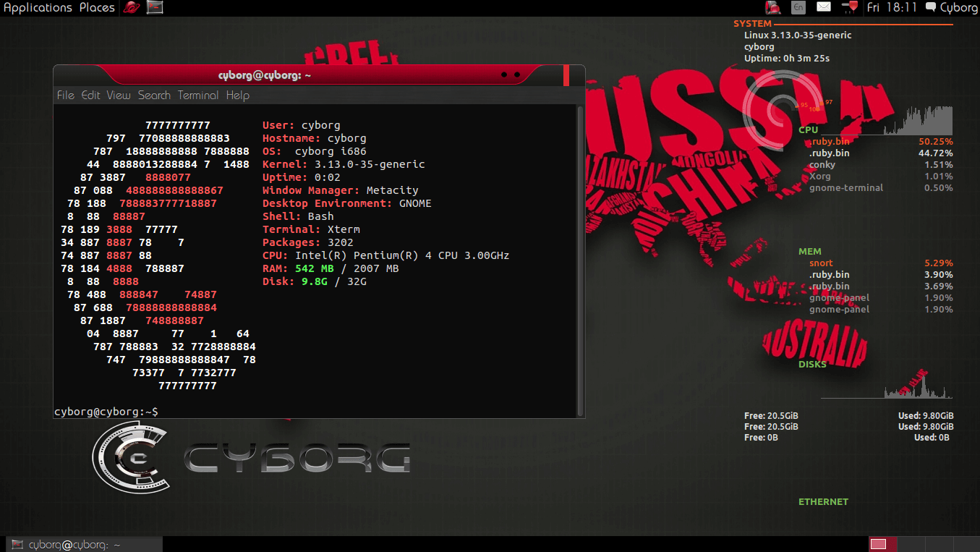Image resolution: width=980 pixels, height=552 pixels.
Task: Click the terminal icon in the window titlebar taskbar entry
Action: 18,543
